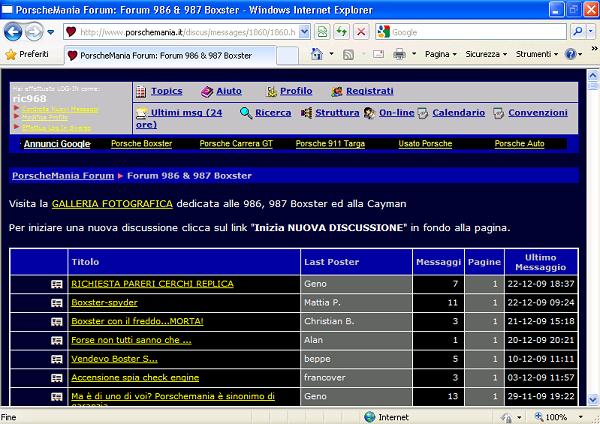Open the Porsche 911 Targa ad link
Viewport: 600px width, 424px height.
click(x=330, y=144)
